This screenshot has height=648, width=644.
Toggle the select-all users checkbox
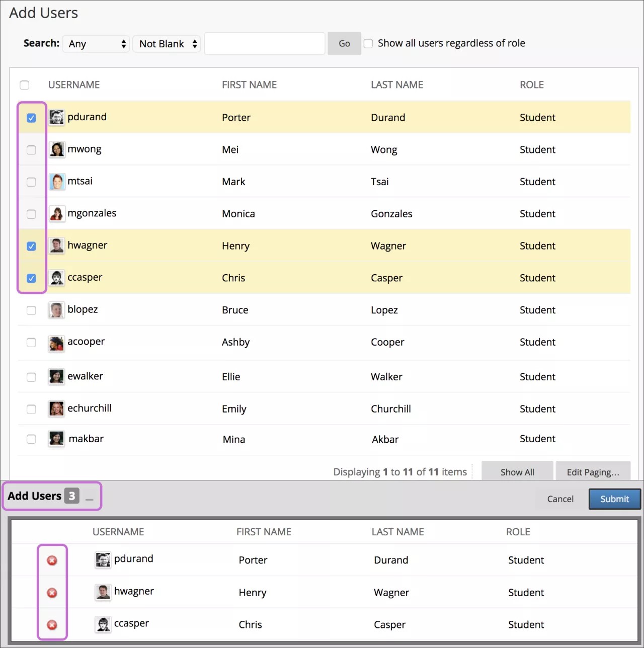[25, 85]
